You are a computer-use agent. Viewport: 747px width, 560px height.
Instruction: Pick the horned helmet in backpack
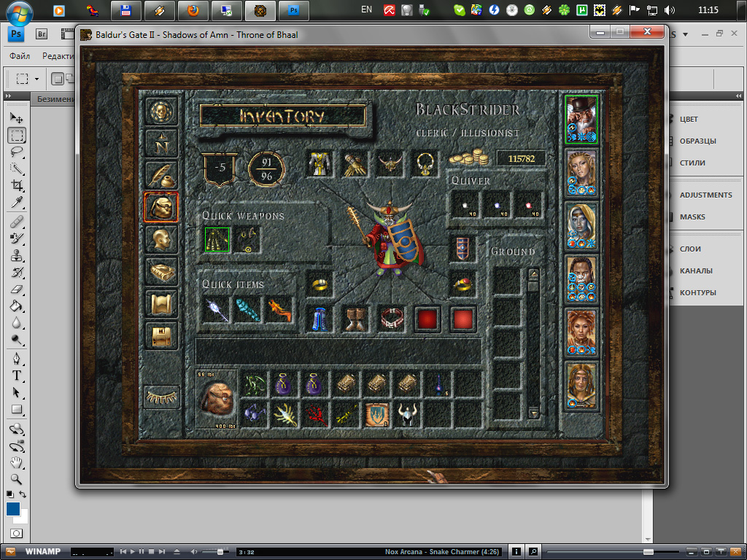[x=407, y=414]
